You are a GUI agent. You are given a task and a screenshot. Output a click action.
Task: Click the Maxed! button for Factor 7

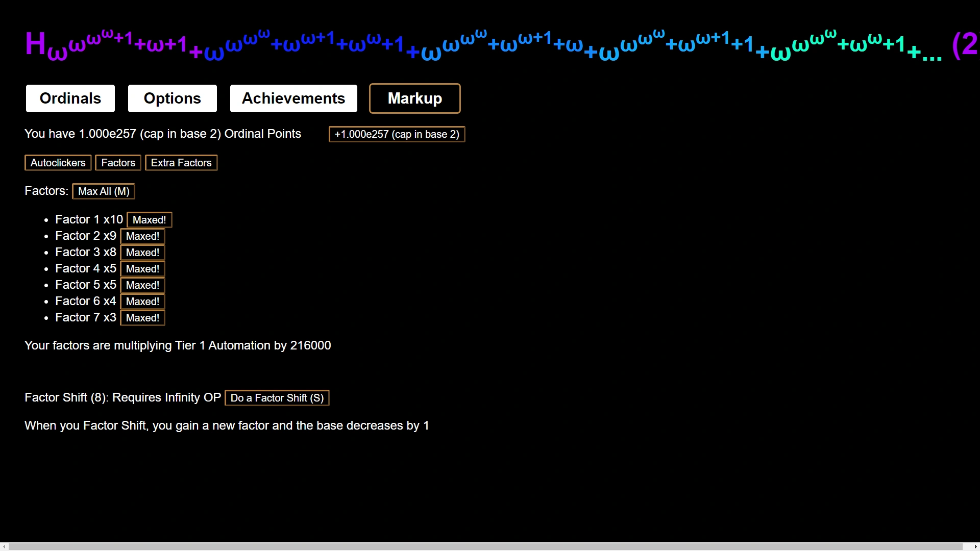(x=142, y=318)
